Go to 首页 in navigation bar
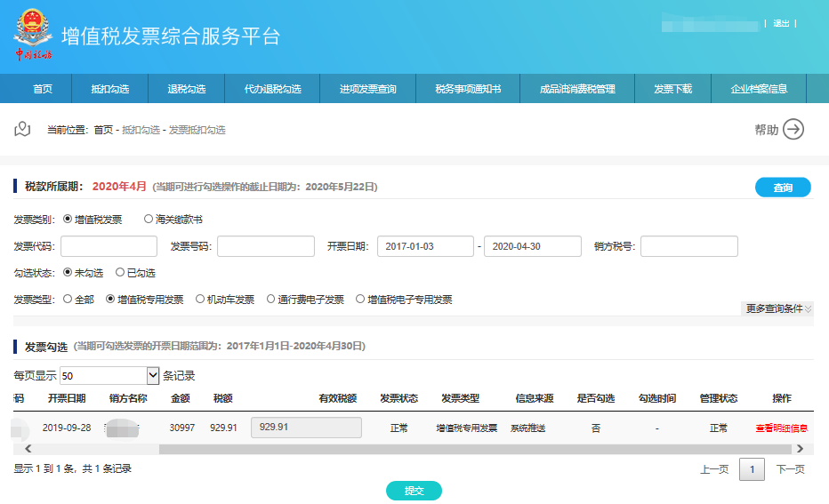The height and width of the screenshot is (504, 829). click(x=43, y=89)
